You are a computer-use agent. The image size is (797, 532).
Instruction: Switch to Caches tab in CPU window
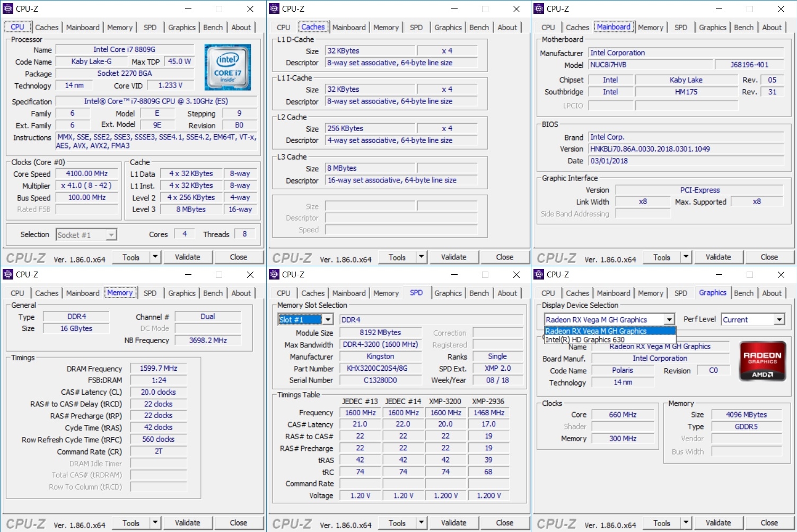click(x=47, y=28)
